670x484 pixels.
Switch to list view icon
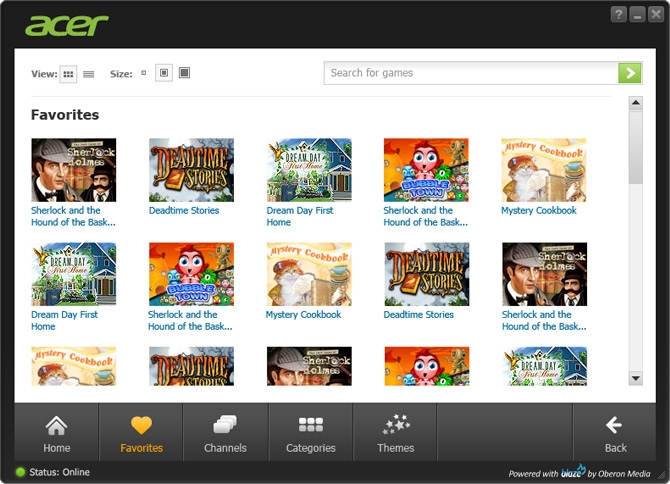[88, 74]
